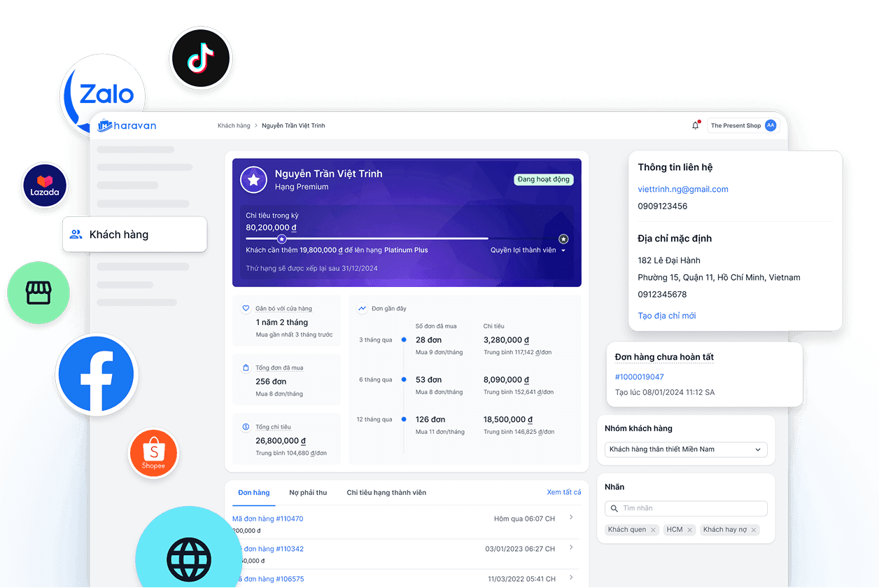Select the Shopee marketplace icon
The width and height of the screenshot is (879, 588).
click(153, 454)
